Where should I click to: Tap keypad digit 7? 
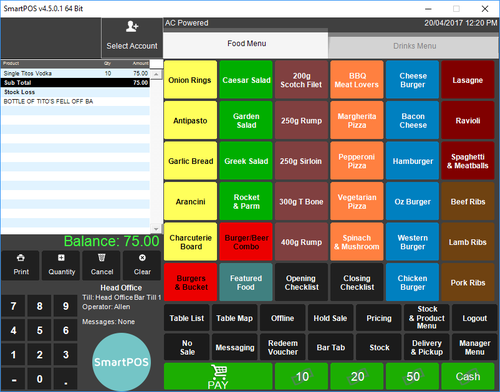[x=13, y=306]
